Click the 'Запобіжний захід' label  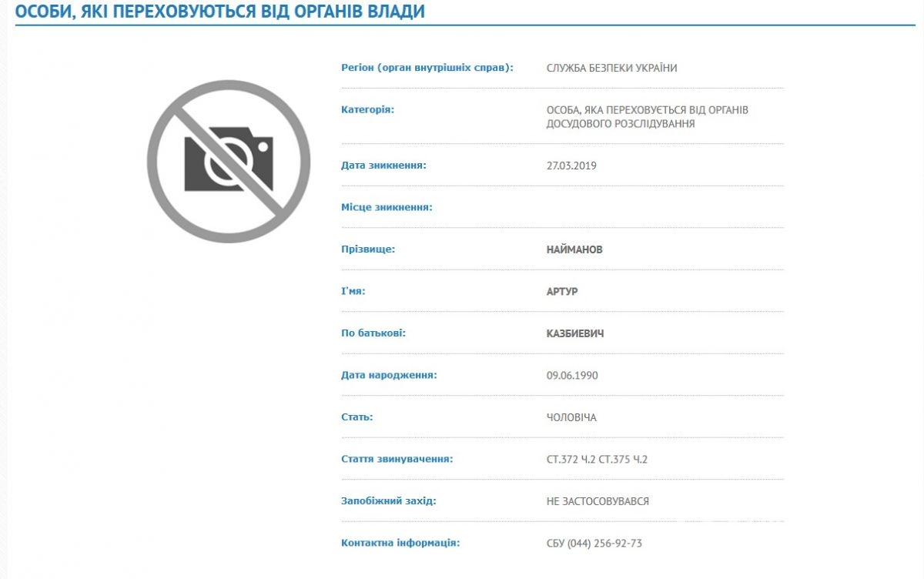pos(388,500)
